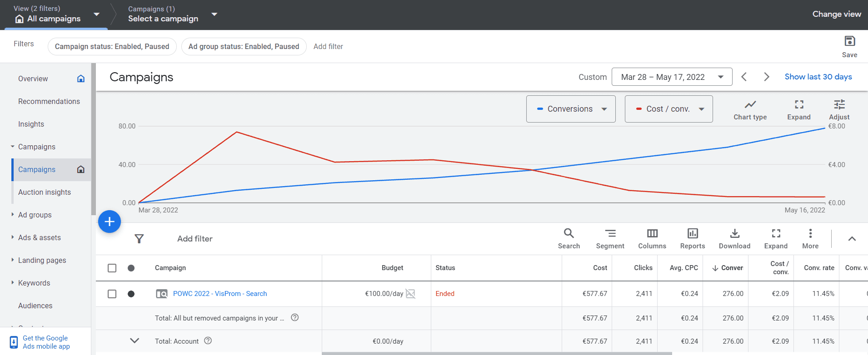The image size is (868, 355).
Task: Click the Save view icon
Action: 849,41
